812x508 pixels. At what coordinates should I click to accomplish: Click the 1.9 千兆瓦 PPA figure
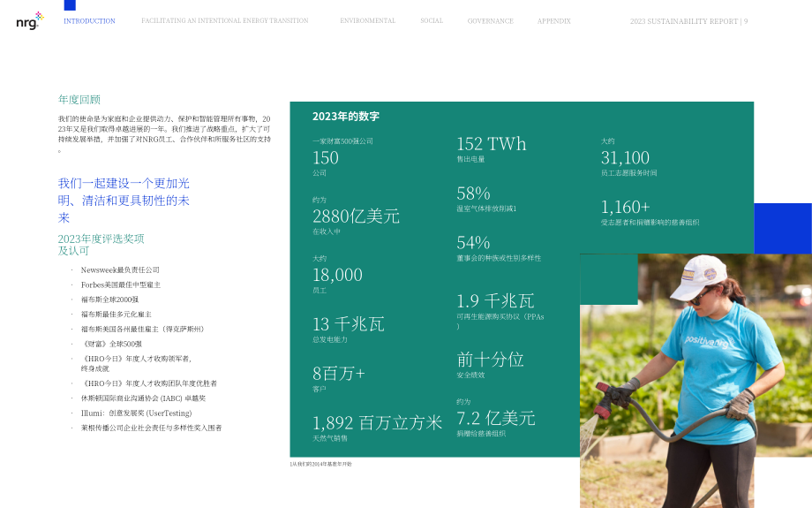[495, 300]
